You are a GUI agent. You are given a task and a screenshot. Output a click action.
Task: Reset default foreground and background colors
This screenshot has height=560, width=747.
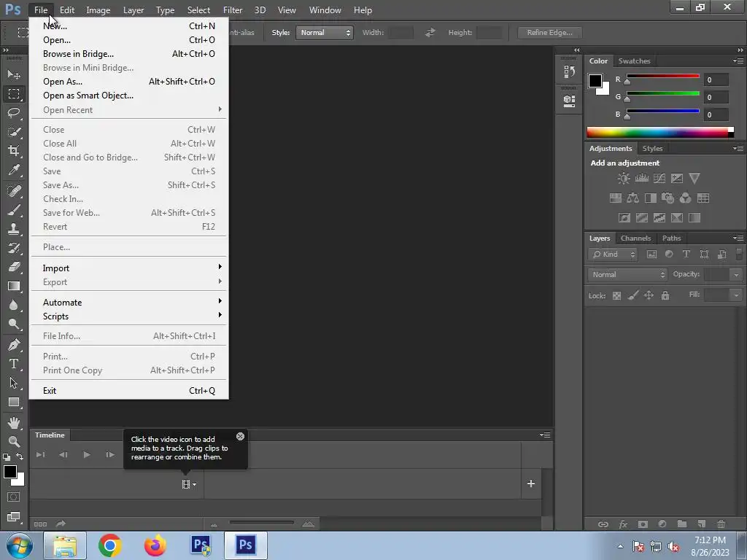point(6,457)
